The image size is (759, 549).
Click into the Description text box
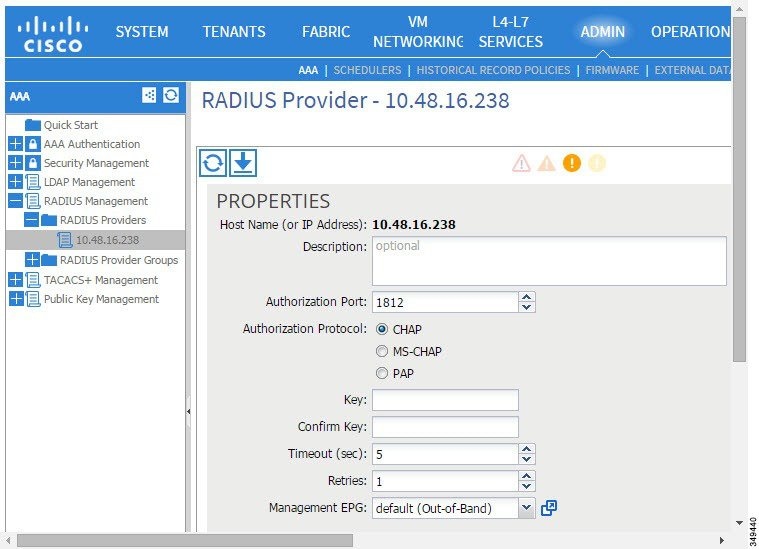549,261
